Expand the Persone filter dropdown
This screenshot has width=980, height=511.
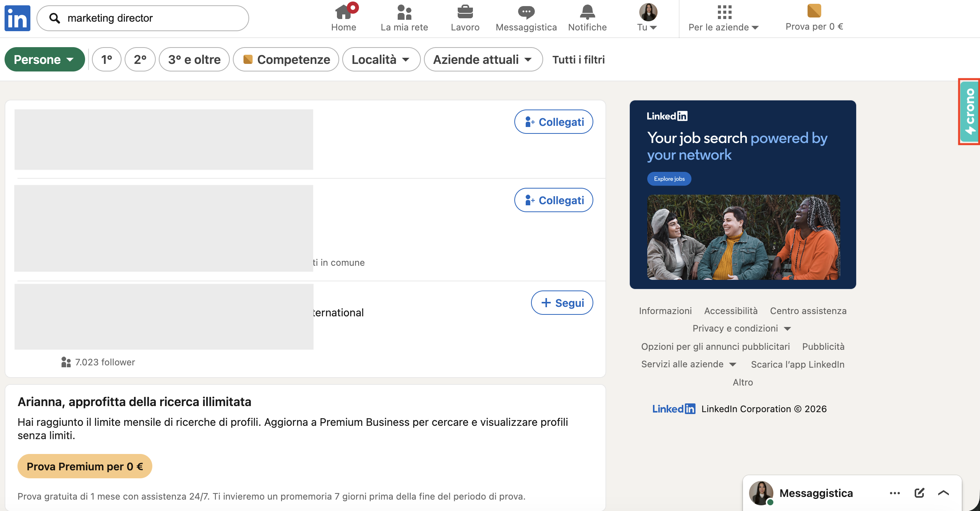[x=44, y=59]
